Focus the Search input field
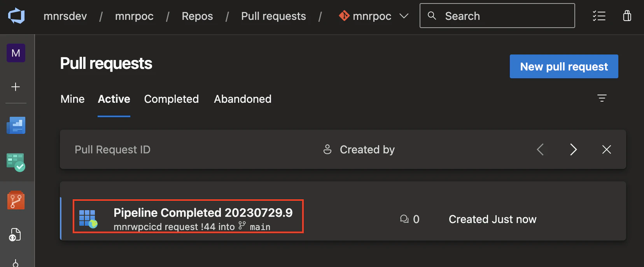Image resolution: width=644 pixels, height=267 pixels. (497, 16)
